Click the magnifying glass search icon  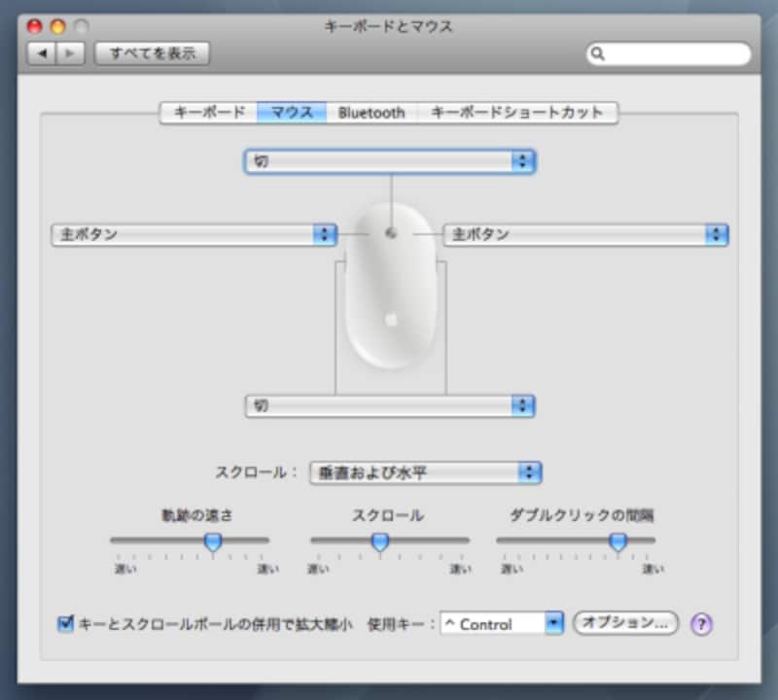click(598, 54)
